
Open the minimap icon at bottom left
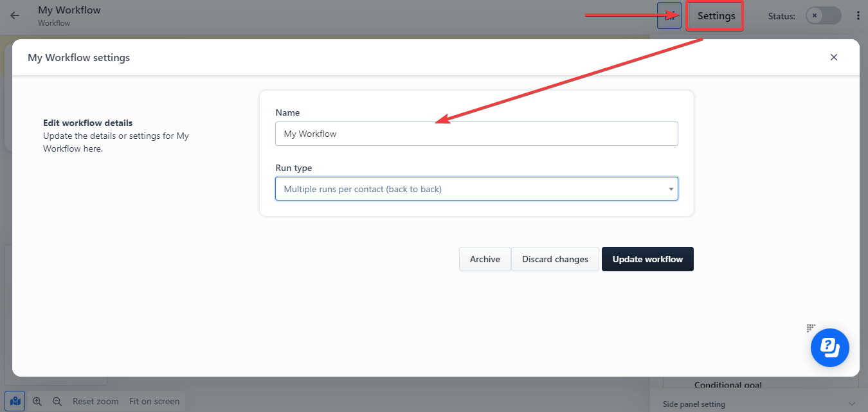pos(14,400)
